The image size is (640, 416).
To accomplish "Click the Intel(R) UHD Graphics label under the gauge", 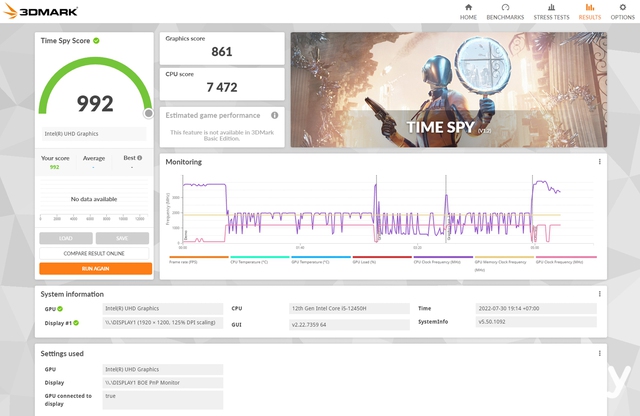I will coord(94,133).
